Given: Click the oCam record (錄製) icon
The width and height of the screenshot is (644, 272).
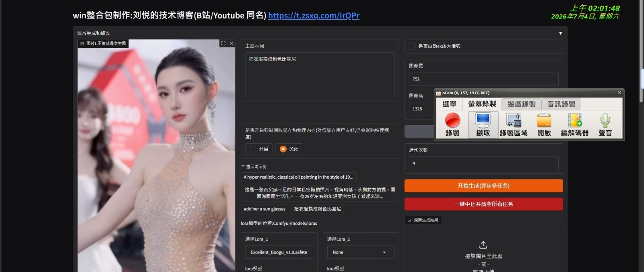Looking at the screenshot, I should 452,120.
